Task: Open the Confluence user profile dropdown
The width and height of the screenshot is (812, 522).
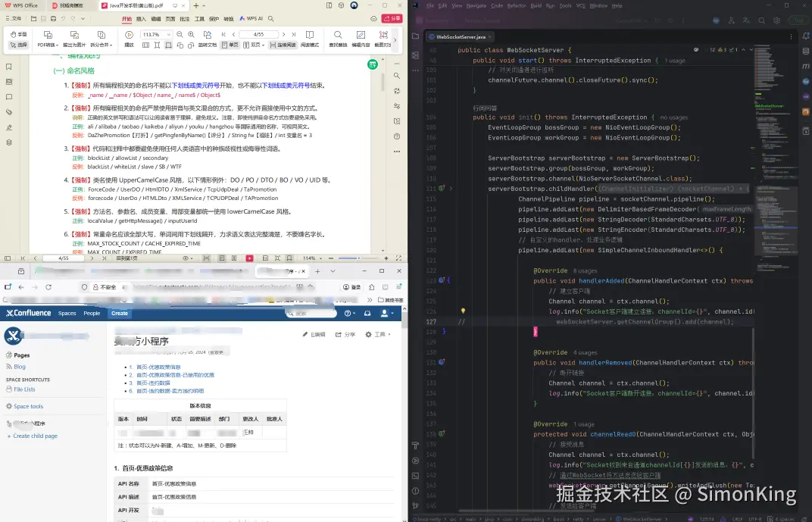Action: tap(387, 314)
